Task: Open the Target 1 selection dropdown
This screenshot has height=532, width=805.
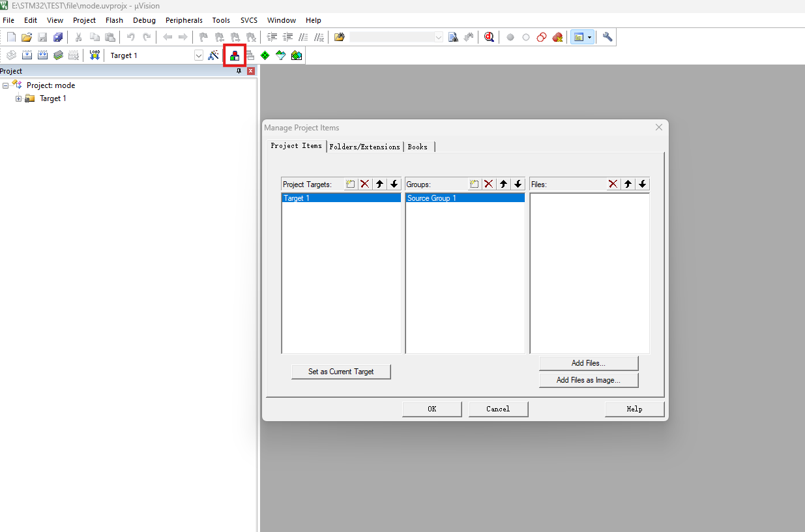Action: pos(199,56)
